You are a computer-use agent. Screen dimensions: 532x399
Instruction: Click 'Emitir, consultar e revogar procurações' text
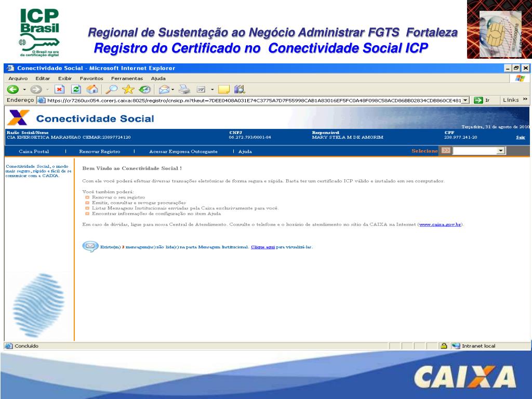coord(139,203)
